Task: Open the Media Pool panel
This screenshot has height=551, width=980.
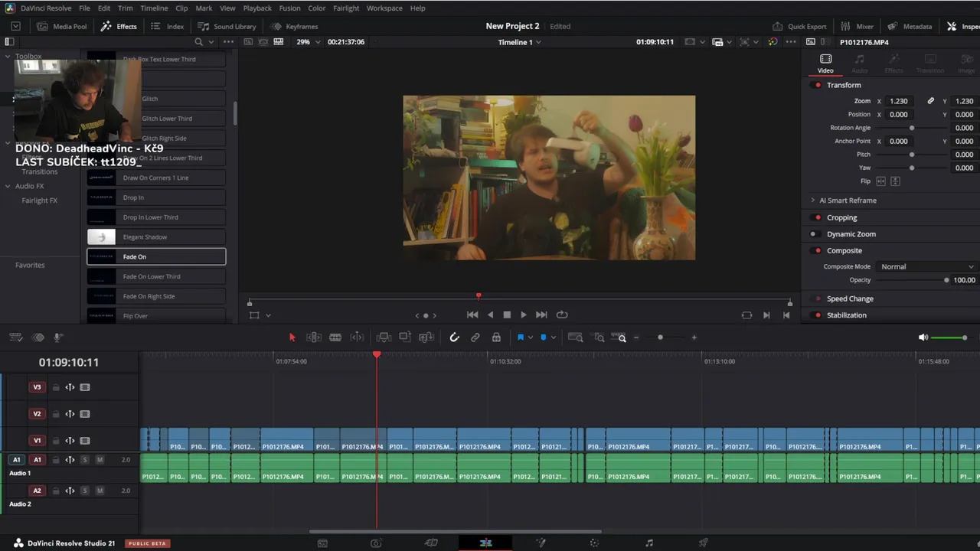Action: coord(62,26)
